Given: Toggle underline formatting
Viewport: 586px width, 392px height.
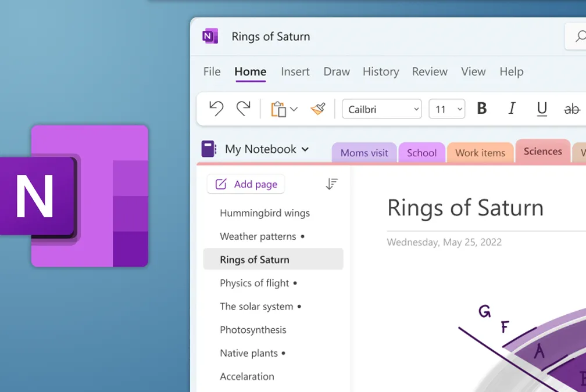Looking at the screenshot, I should (542, 109).
